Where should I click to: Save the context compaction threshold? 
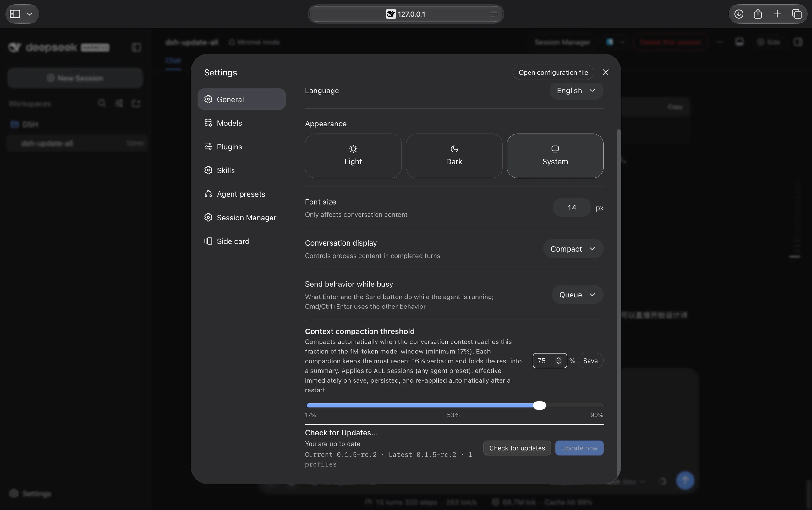click(590, 361)
